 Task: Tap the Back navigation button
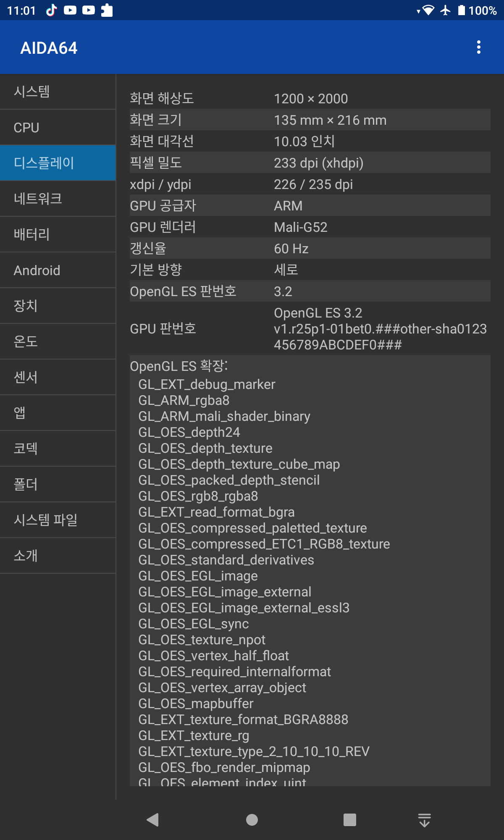(x=153, y=820)
